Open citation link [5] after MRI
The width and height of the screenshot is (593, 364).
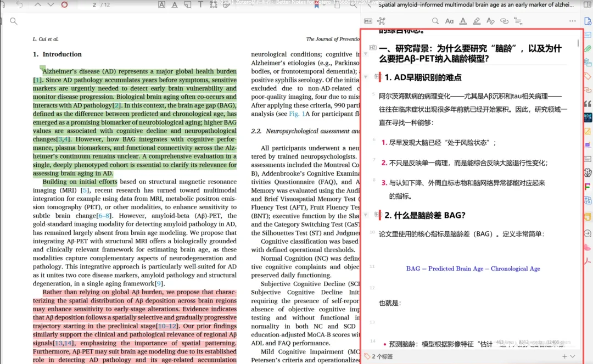point(85,190)
